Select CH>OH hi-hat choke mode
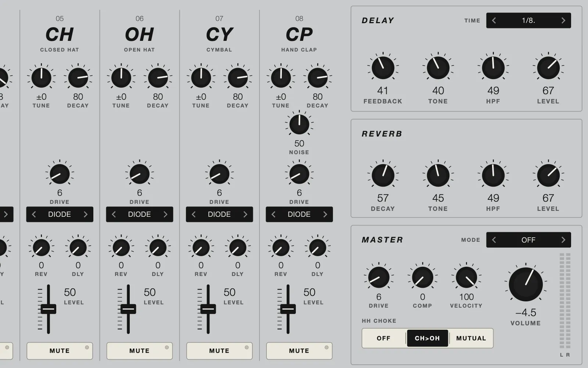Image resolution: width=588 pixels, height=368 pixels. [x=427, y=338]
